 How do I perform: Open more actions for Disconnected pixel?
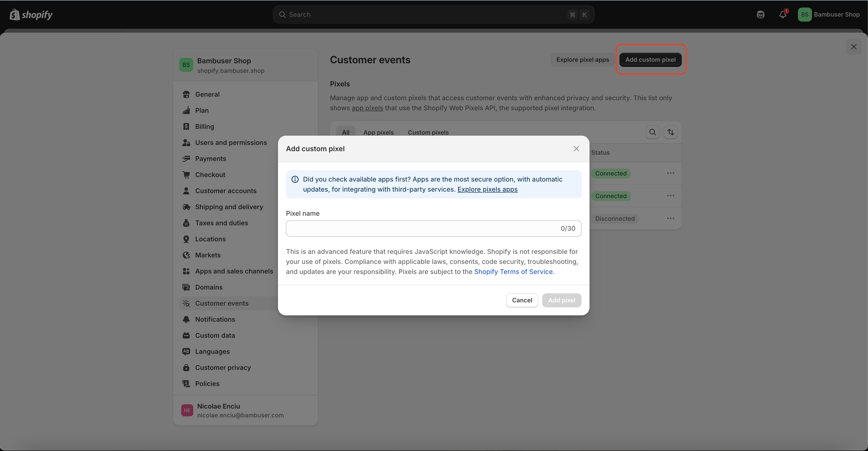pos(670,218)
